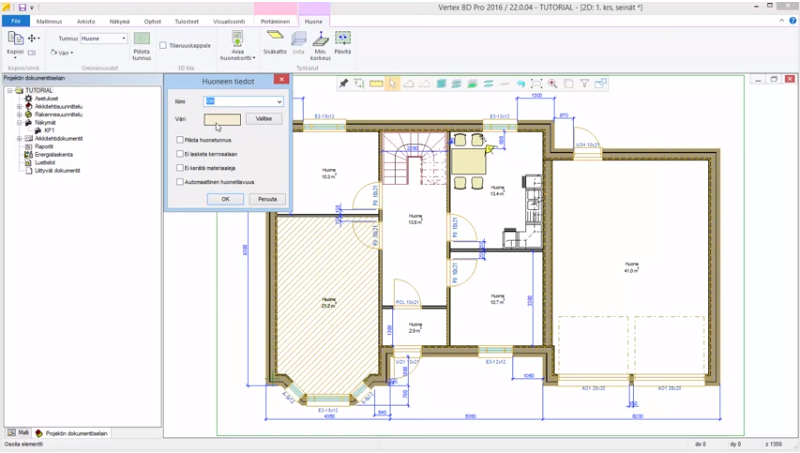The height and width of the screenshot is (453, 800).
Task: Click the Piilota tunnus ribbon icon
Action: click(142, 42)
